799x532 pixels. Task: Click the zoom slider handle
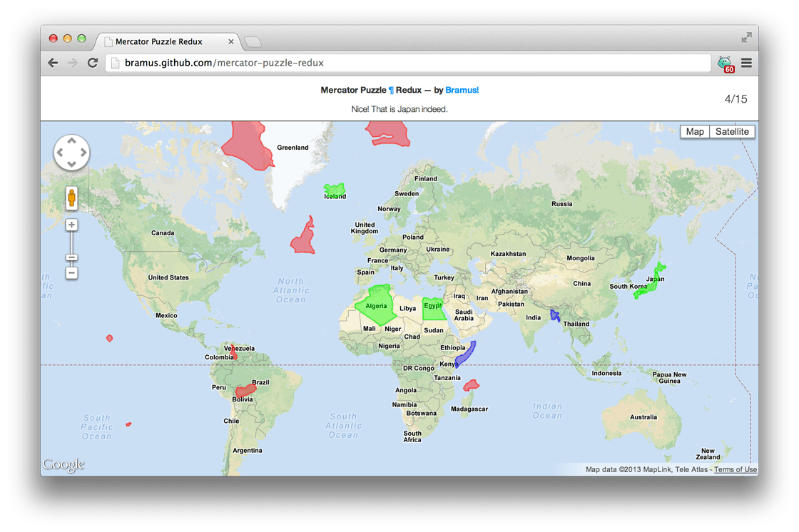(x=71, y=258)
